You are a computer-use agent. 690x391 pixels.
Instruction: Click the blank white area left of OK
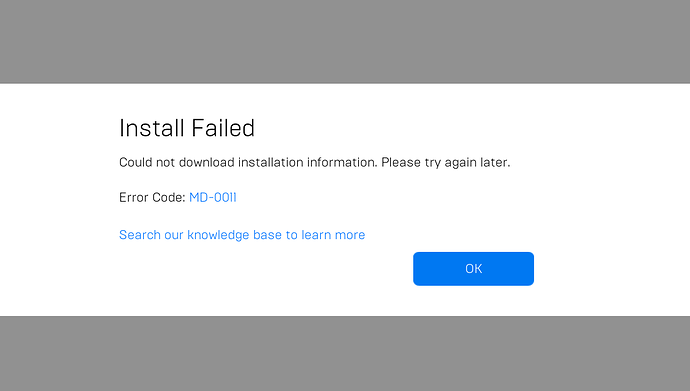pos(264,269)
